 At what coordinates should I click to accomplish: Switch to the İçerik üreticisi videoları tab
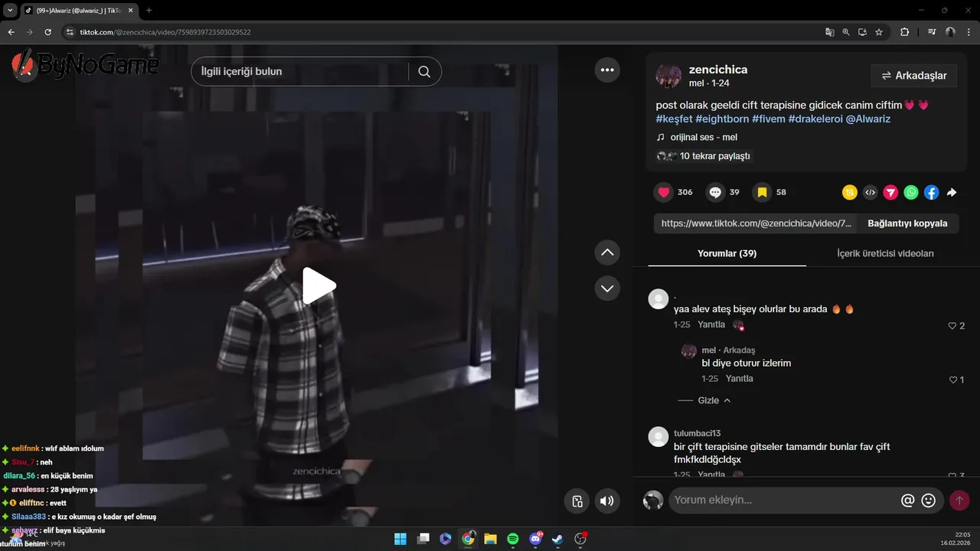[x=885, y=253]
